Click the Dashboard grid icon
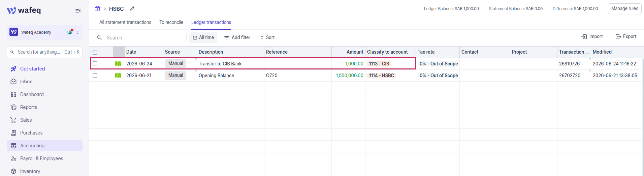 point(13,94)
